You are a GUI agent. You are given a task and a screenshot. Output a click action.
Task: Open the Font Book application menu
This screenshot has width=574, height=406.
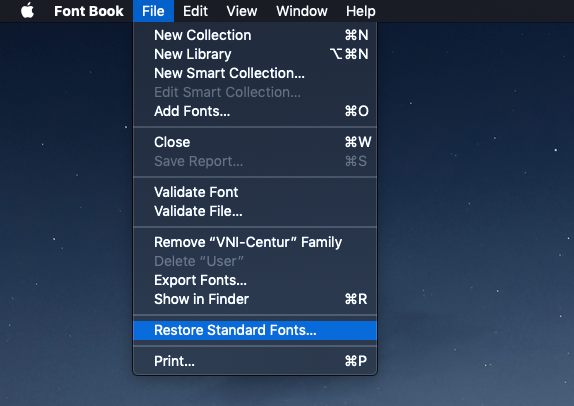89,11
